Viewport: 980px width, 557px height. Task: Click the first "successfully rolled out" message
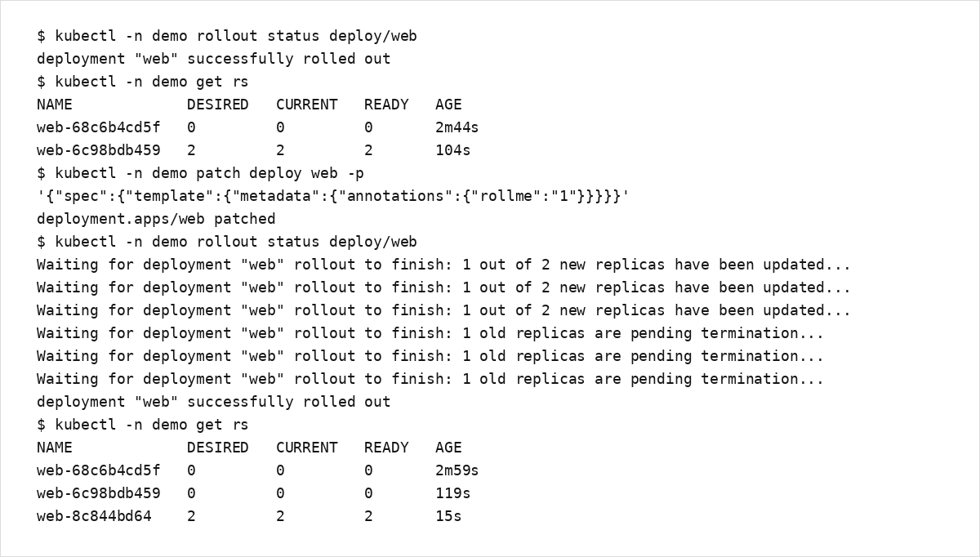pyautogui.click(x=214, y=59)
